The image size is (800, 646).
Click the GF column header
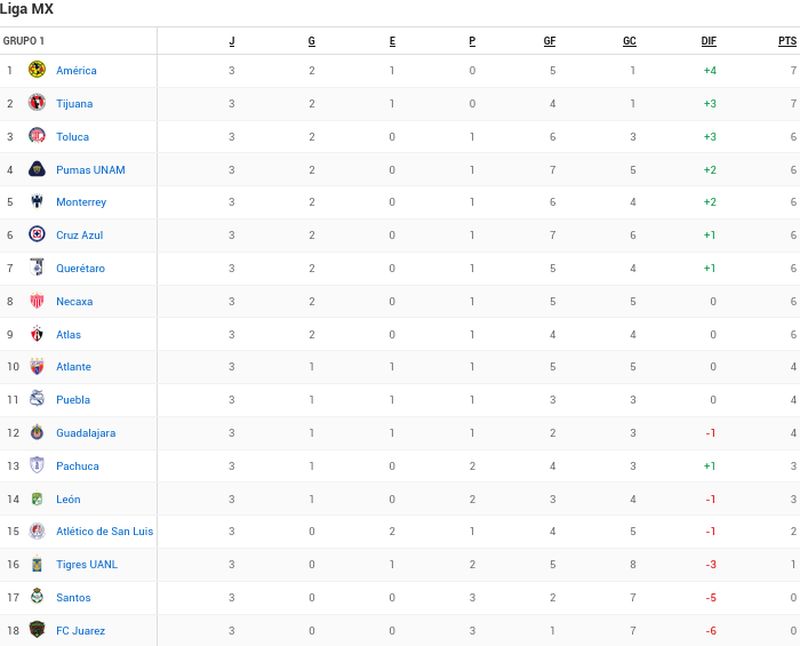click(549, 41)
